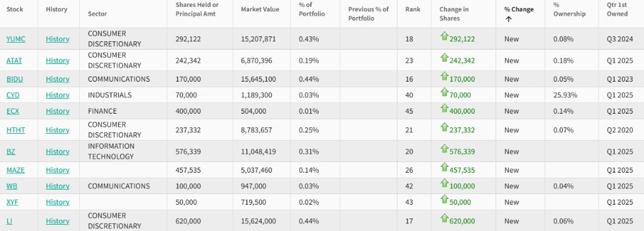Click the green up arrow in ECX row
The width and height of the screenshot is (644, 231).
click(444, 109)
